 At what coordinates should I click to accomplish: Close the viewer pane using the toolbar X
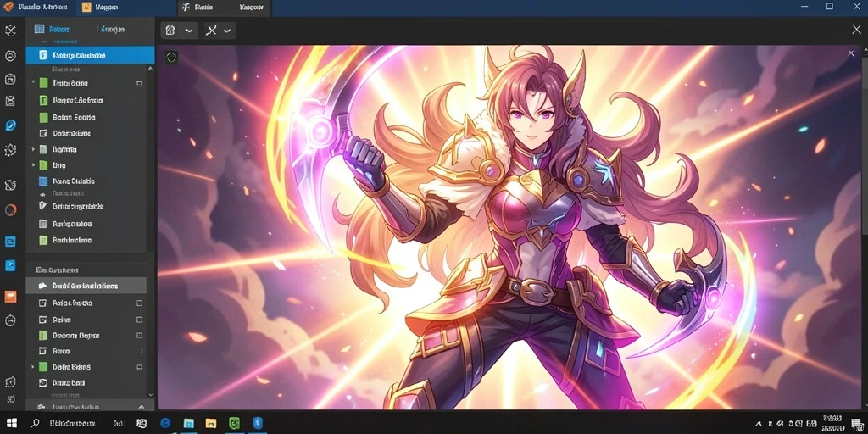coord(856,30)
